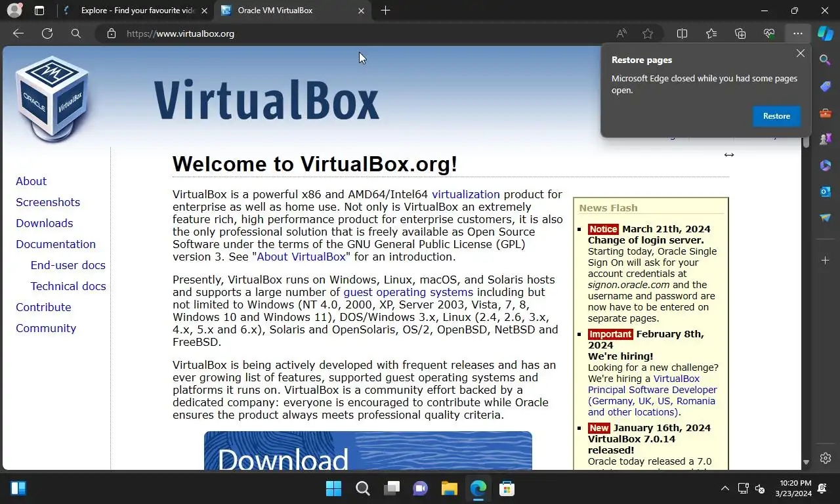Open tab actions menu icon
Image resolution: width=840 pixels, height=504 pixels.
point(39,10)
